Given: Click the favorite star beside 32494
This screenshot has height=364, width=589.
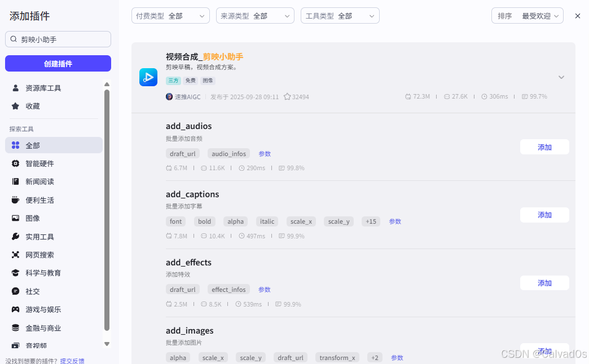Looking at the screenshot, I should [287, 96].
